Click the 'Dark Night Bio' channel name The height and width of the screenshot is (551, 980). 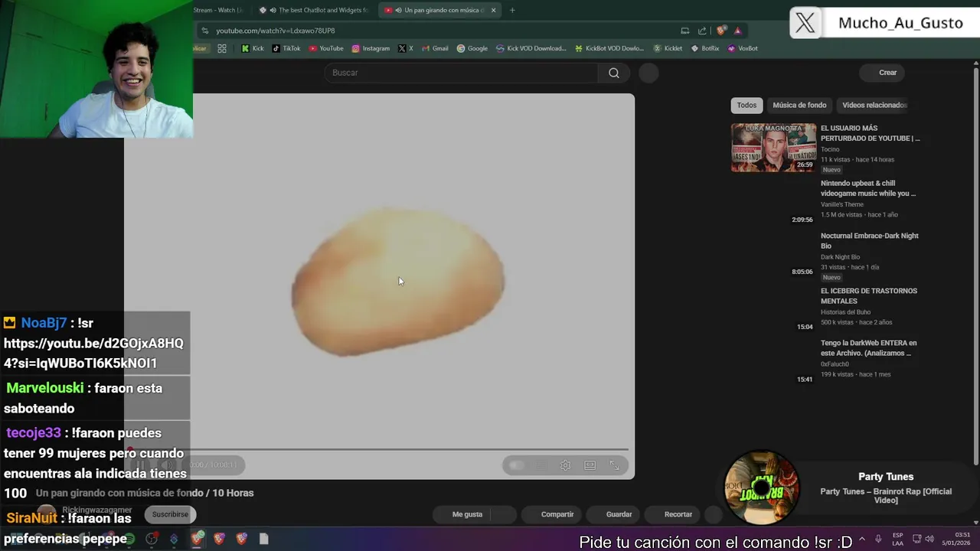[840, 257]
